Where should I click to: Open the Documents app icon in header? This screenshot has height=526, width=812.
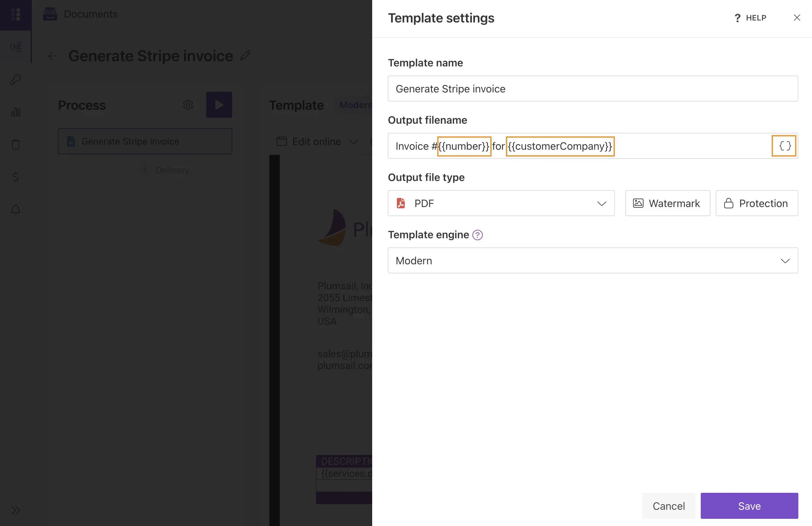click(x=50, y=14)
